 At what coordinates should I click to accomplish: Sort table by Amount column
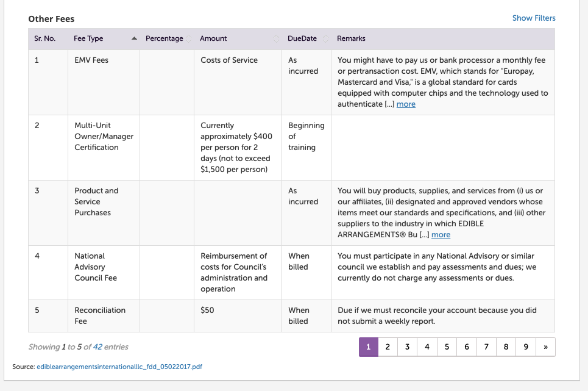tap(277, 38)
